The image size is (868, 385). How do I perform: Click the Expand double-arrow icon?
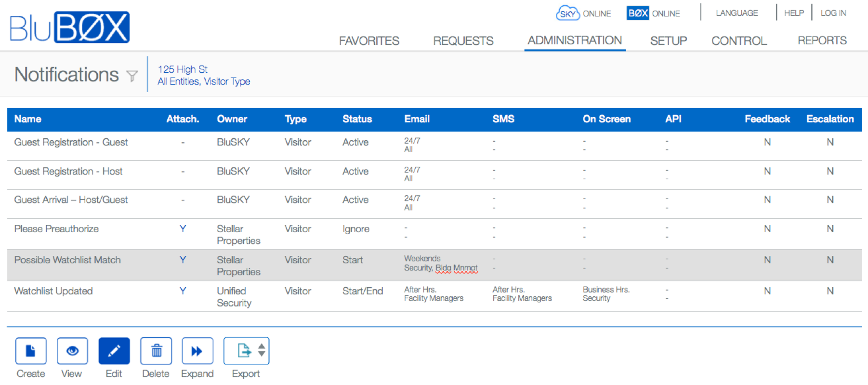tap(197, 351)
